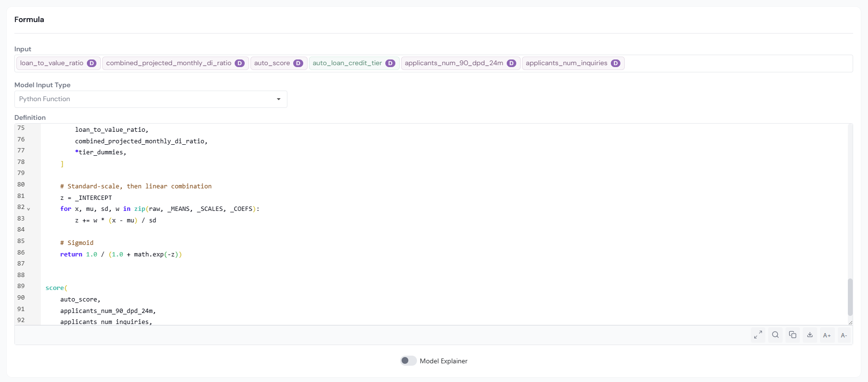Click the D badge on applicants_num_inquiries
Image resolution: width=868 pixels, height=382 pixels.
click(616, 63)
